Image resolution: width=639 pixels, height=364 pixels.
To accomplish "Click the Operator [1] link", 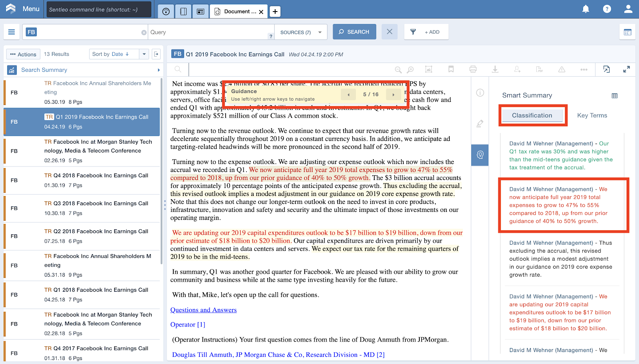I will pyautogui.click(x=188, y=325).
